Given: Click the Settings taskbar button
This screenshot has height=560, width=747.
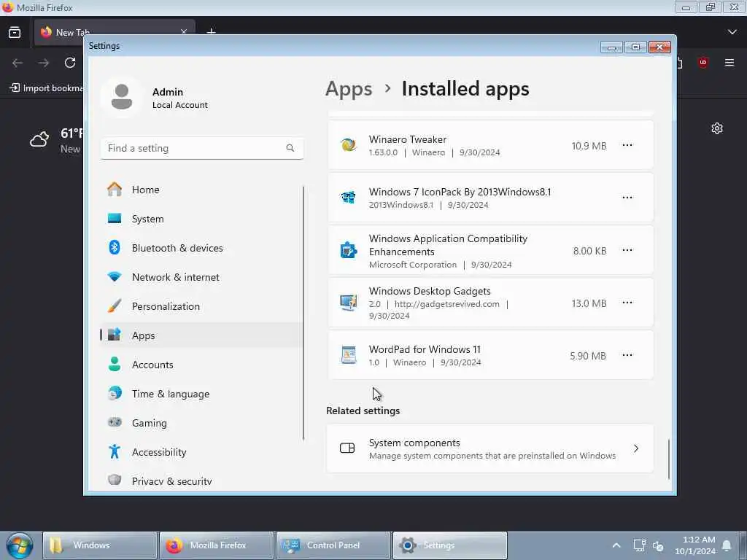Looking at the screenshot, I should [449, 545].
